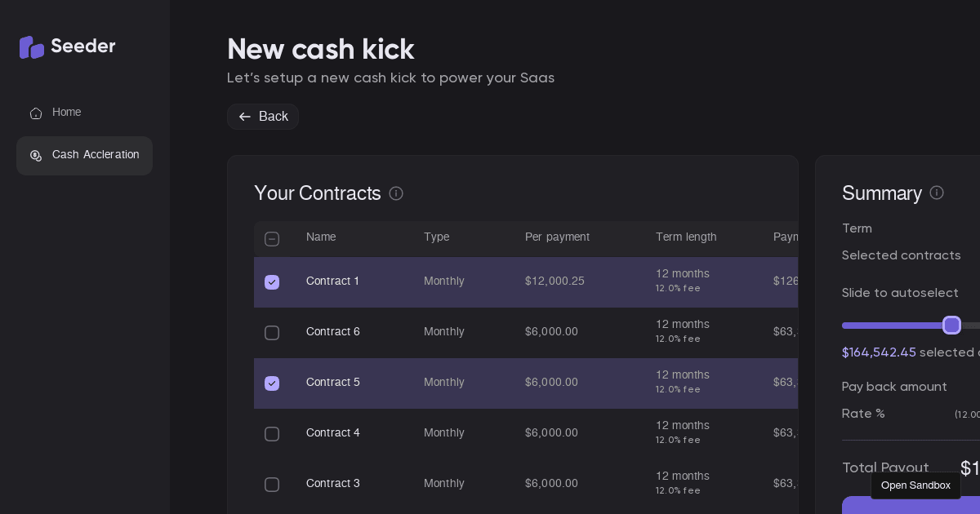Screen dimensions: 980x514
Task: Click the Open Sandbox button
Action: 915,485
